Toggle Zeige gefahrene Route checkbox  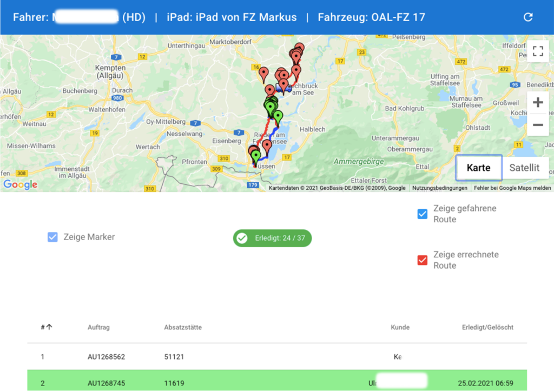[423, 214]
